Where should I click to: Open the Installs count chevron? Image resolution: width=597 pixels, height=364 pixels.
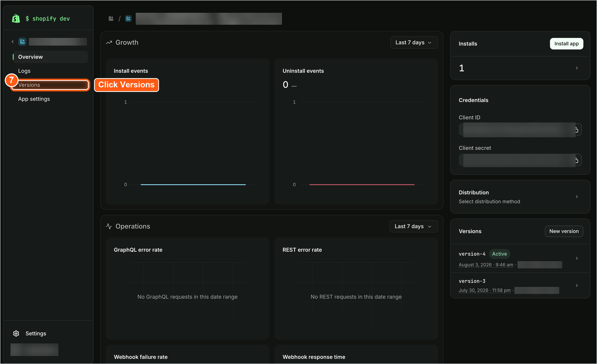(x=577, y=68)
